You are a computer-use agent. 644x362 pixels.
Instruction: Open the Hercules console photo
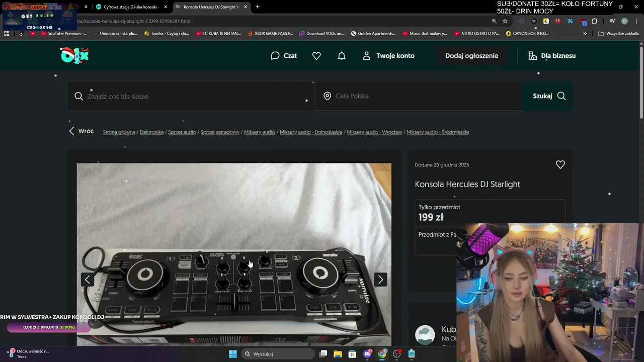[x=234, y=254]
